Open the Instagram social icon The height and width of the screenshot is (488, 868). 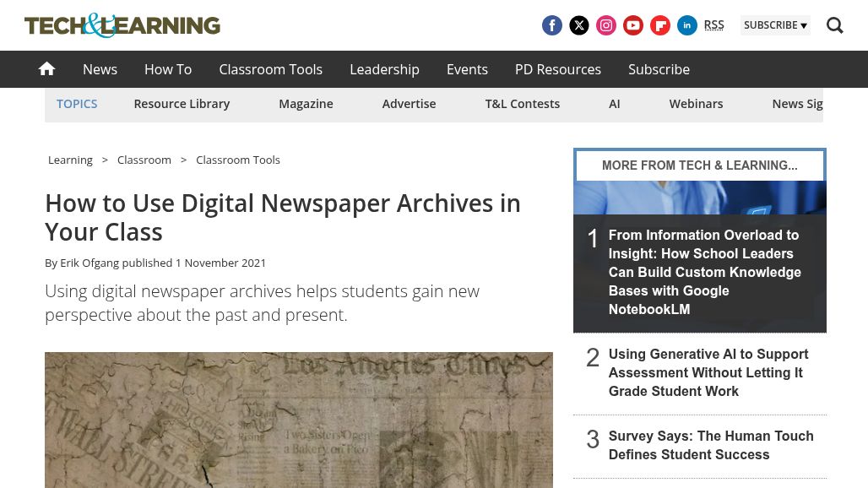[x=606, y=25]
